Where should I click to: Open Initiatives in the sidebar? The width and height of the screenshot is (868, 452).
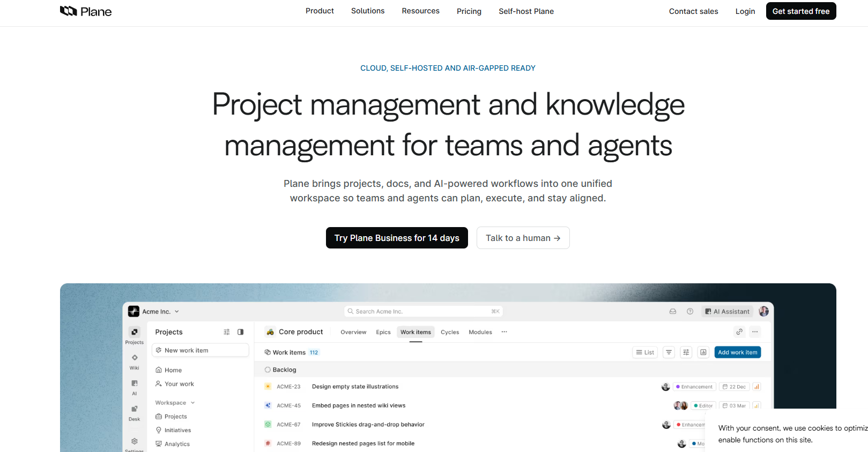point(173,430)
